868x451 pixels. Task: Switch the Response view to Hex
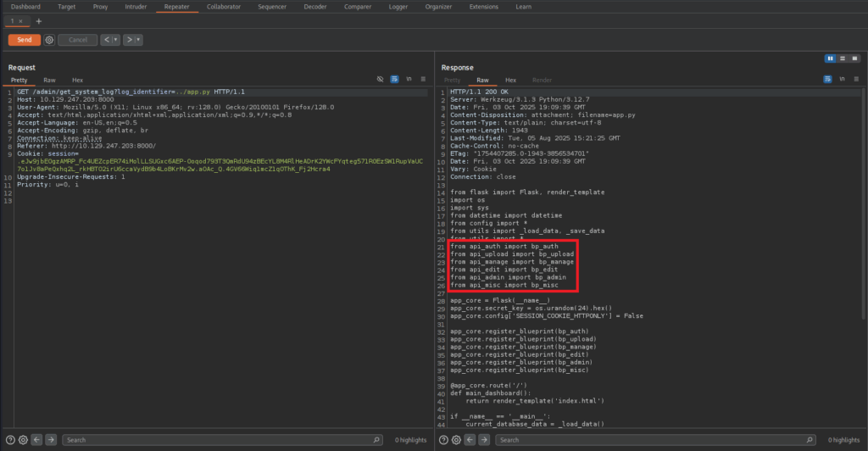tap(510, 80)
